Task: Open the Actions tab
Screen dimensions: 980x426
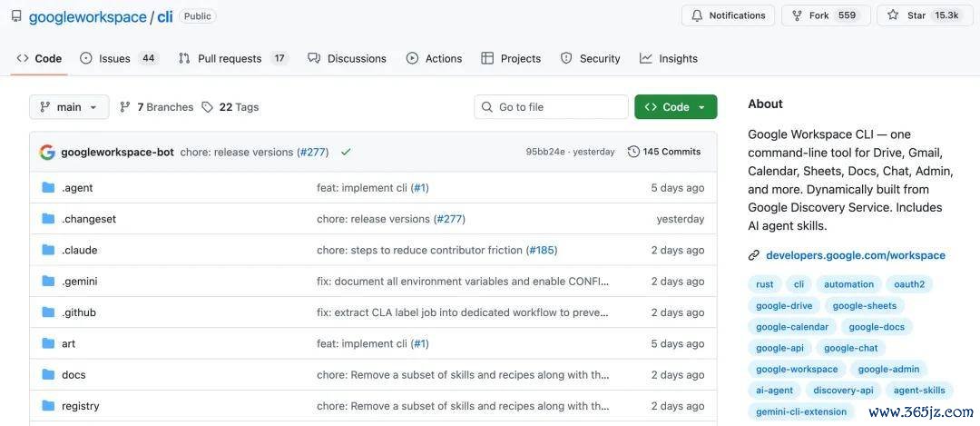Action: click(x=434, y=59)
